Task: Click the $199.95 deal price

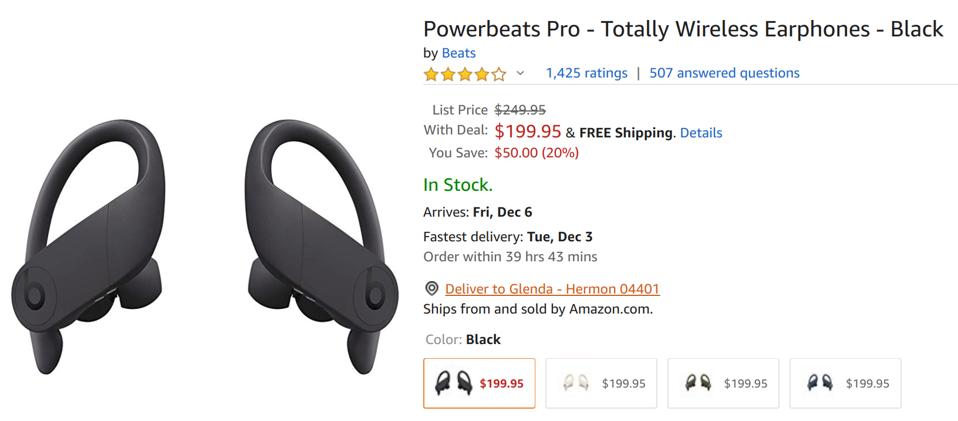Action: [527, 132]
